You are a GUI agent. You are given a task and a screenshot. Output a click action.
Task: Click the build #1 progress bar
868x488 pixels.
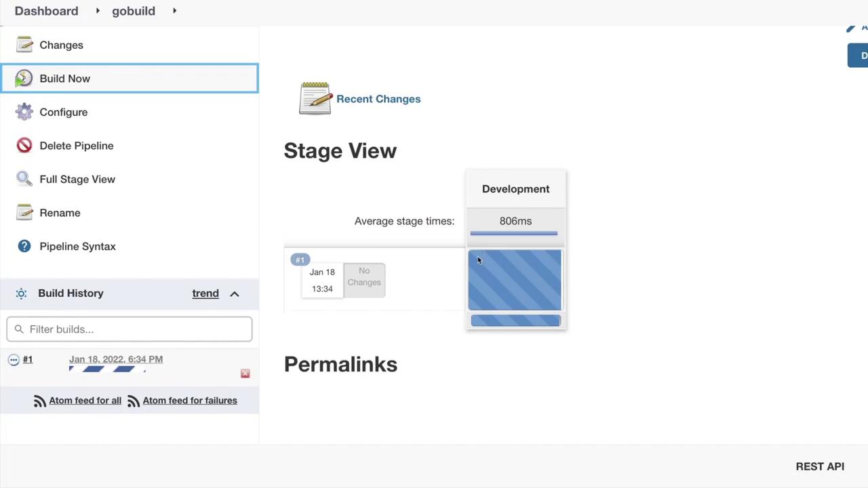[107, 369]
